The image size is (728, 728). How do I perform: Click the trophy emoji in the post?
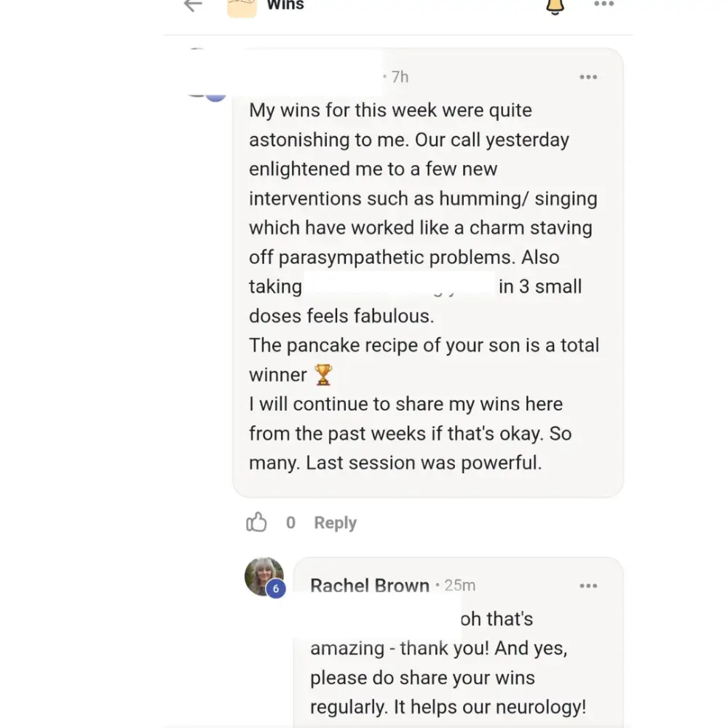click(x=323, y=375)
